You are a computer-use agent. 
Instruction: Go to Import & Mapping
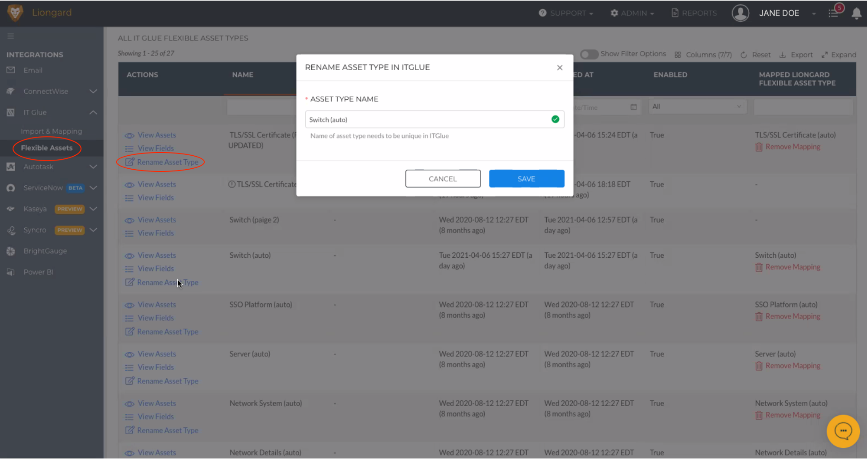point(51,131)
